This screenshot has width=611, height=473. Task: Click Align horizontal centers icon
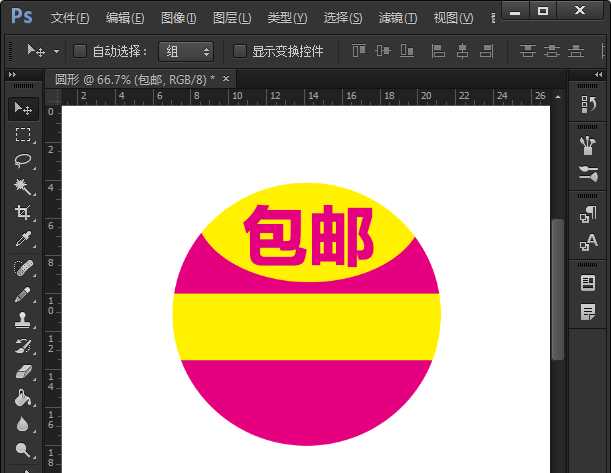[463, 51]
